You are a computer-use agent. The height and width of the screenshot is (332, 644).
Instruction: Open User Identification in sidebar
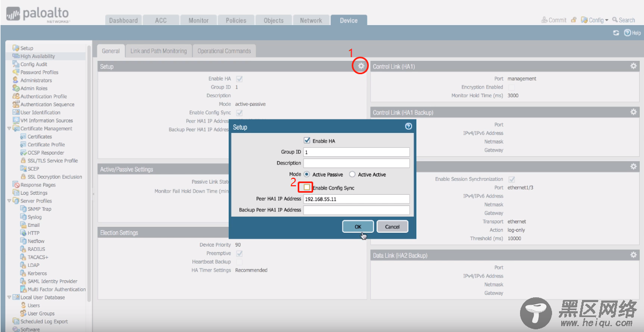pyautogui.click(x=40, y=112)
